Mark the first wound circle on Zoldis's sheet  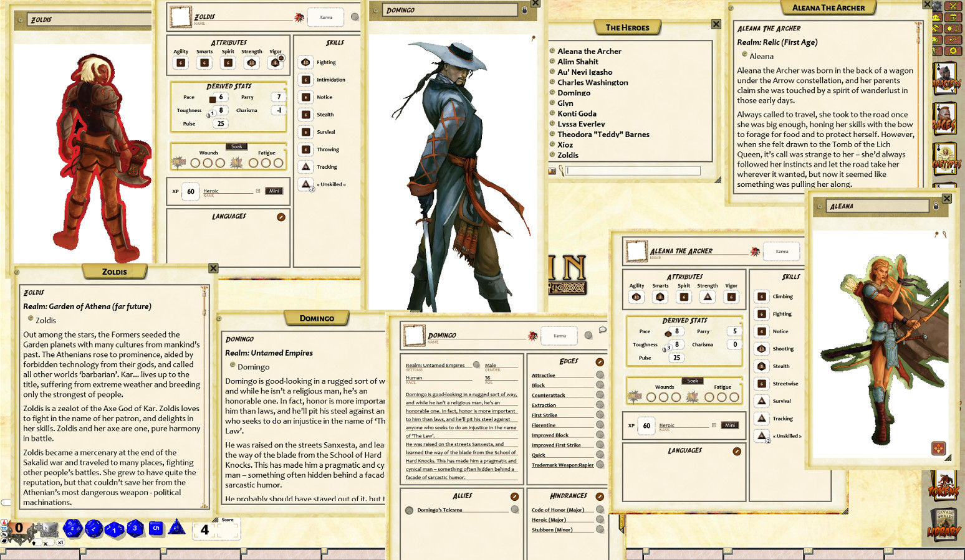[195, 163]
